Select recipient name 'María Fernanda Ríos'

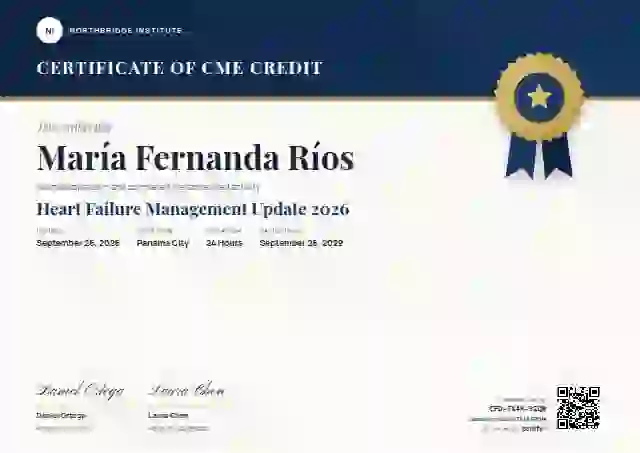coord(196,158)
